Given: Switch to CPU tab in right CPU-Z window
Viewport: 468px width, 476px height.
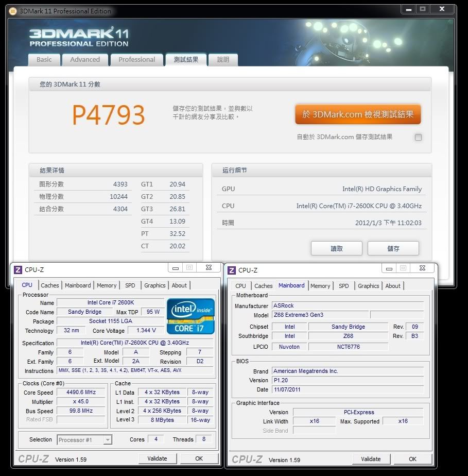Looking at the screenshot, I should (240, 286).
